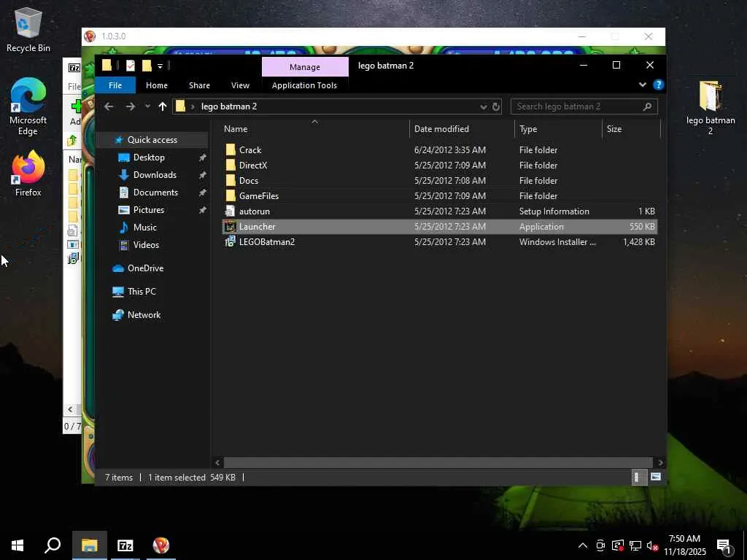Open Pictures in the navigation pane
747x560 pixels.
[149, 210]
